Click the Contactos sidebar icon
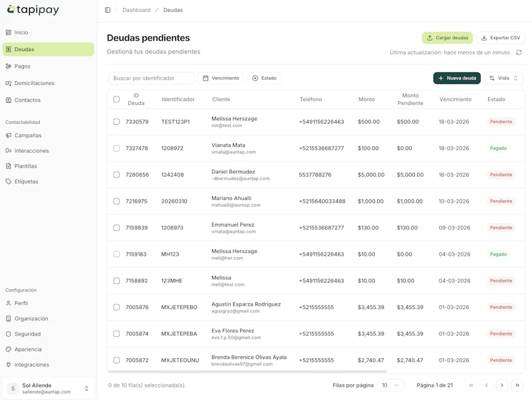This screenshot has height=400, width=532. pyautogui.click(x=9, y=100)
